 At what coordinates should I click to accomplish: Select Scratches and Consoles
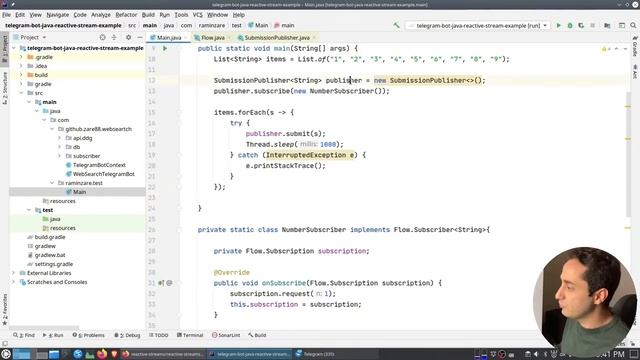[57, 282]
